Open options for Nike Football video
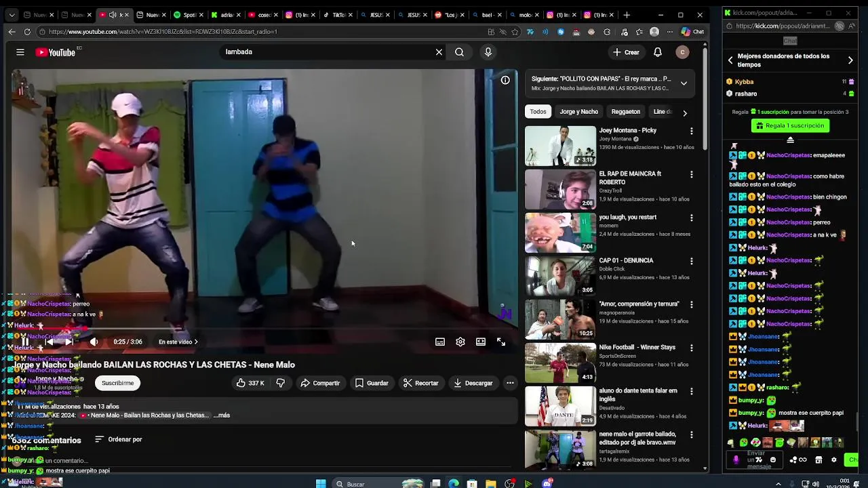Image resolution: width=868 pixels, height=488 pixels. click(x=691, y=348)
